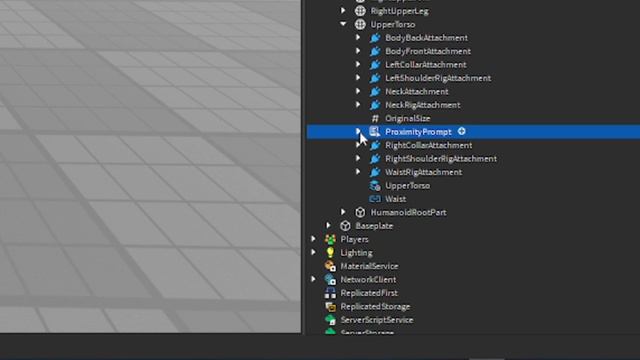Expand the Baseplate node arrow
640x360 pixels.
click(328, 226)
